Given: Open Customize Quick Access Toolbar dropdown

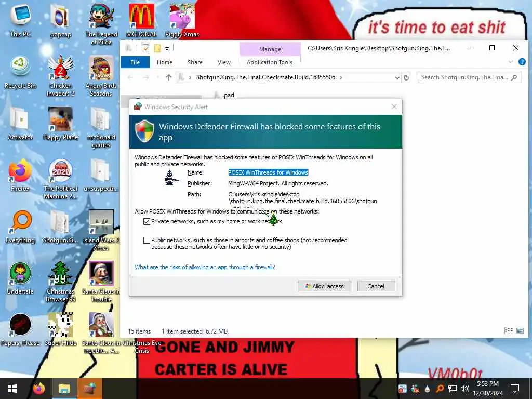Looking at the screenshot, I should click(167, 49).
